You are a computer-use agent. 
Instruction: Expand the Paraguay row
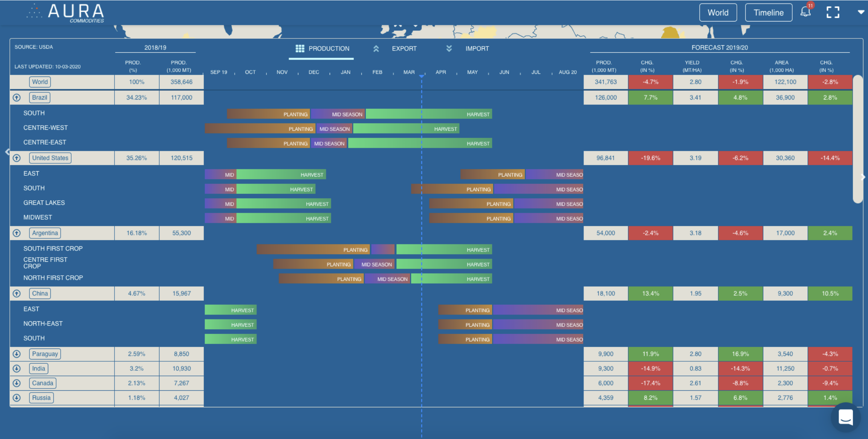pos(17,354)
